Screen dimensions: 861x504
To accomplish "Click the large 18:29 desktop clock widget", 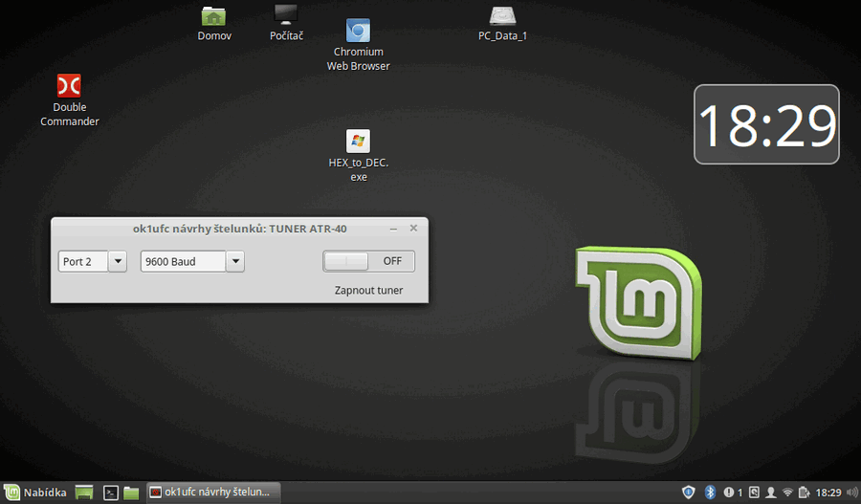I will click(766, 124).
